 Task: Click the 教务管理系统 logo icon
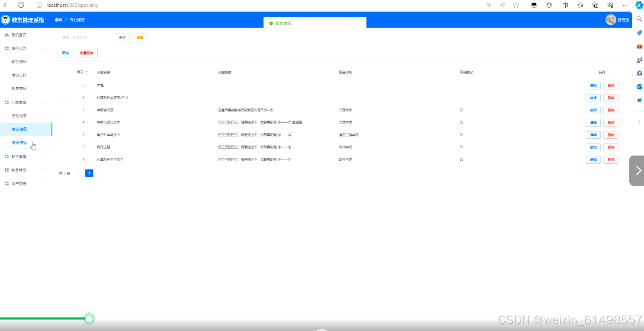[x=6, y=19]
